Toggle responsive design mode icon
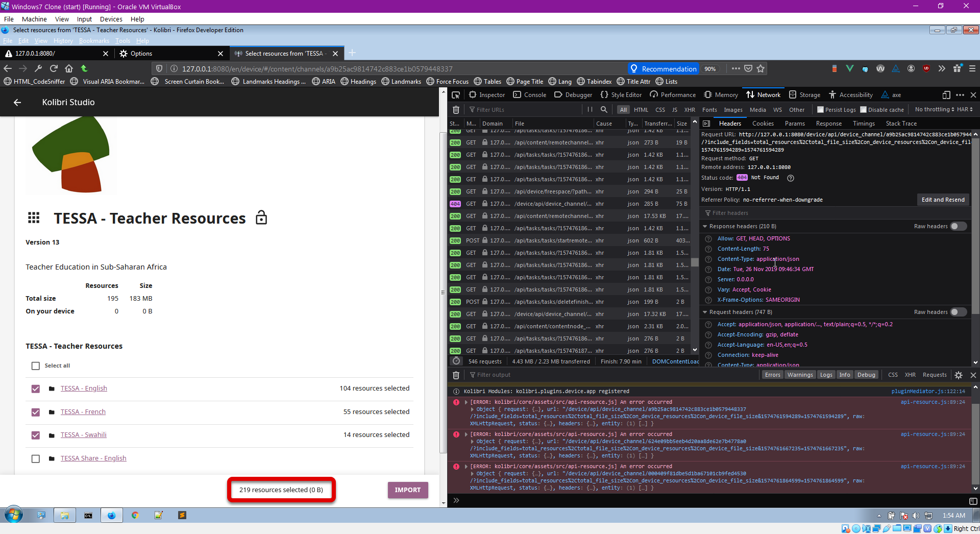Viewport: 980px width, 534px height. point(946,95)
